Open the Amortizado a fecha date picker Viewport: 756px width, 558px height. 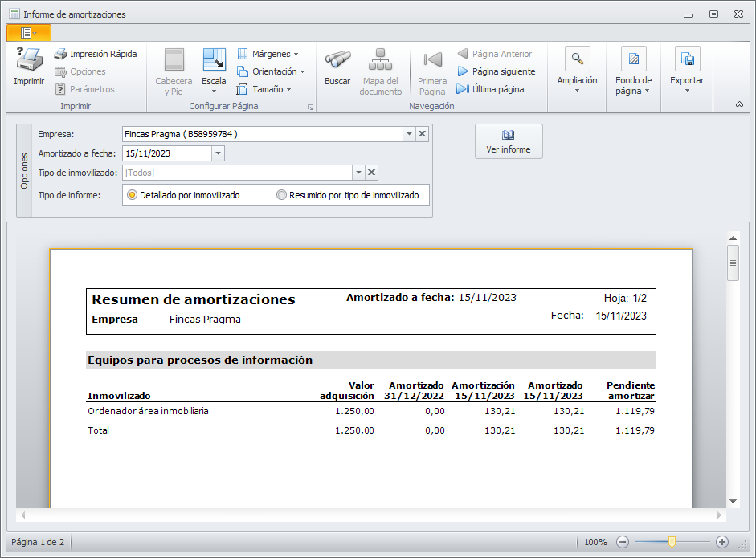click(218, 153)
